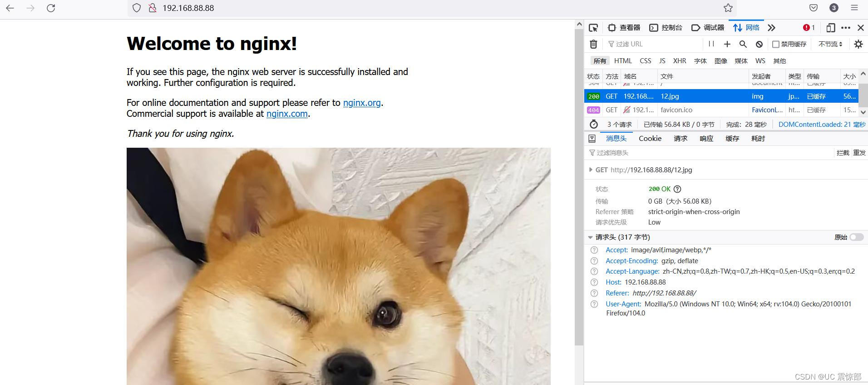Close the developer tools panel
The image size is (868, 385).
[x=861, y=28]
